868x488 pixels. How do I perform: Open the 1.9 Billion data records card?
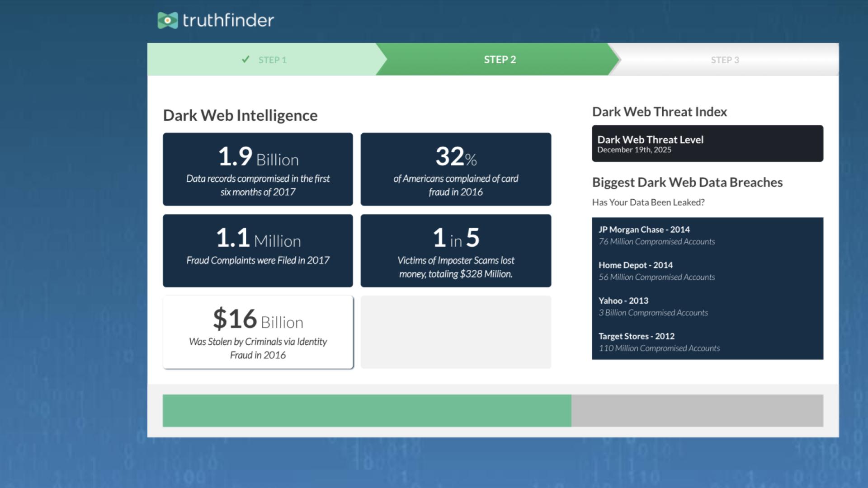click(x=258, y=169)
